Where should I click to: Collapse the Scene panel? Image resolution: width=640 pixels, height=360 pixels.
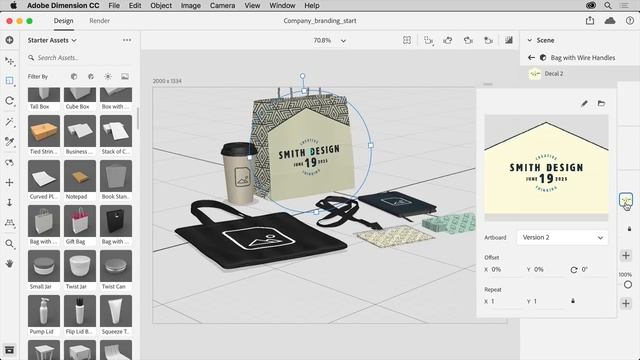pos(529,40)
